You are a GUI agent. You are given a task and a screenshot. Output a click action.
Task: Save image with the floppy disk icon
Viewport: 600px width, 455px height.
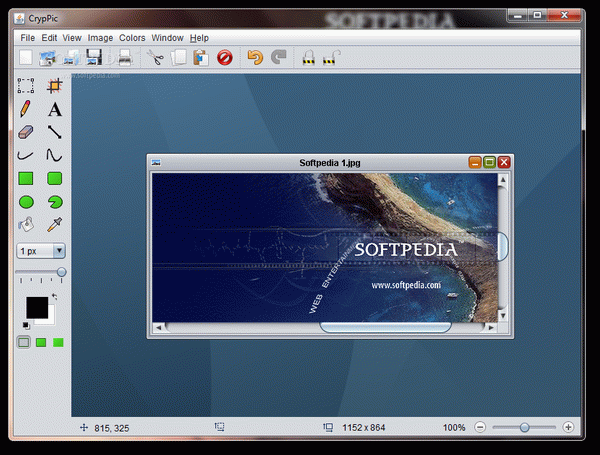pyautogui.click(x=94, y=58)
